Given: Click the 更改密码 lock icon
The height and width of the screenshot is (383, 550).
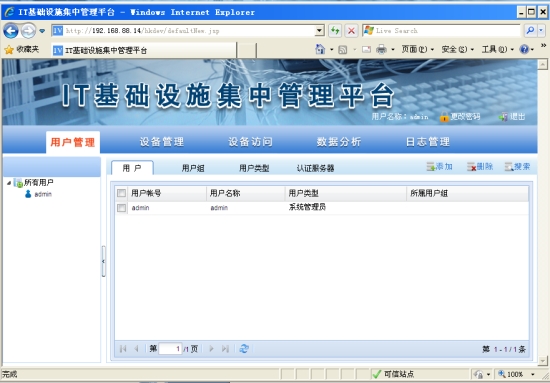Looking at the screenshot, I should click(444, 117).
